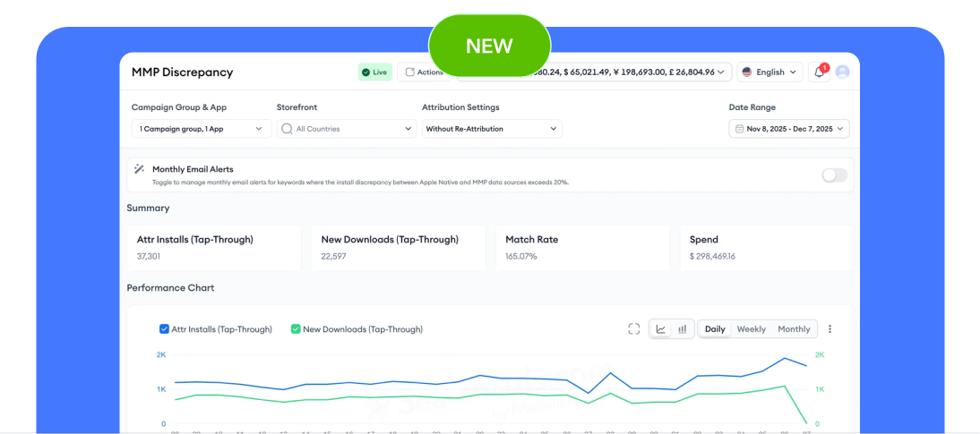Viewport: 980px width, 434px height.
Task: Toggle Monthly Email Alerts switch
Action: pos(834,175)
